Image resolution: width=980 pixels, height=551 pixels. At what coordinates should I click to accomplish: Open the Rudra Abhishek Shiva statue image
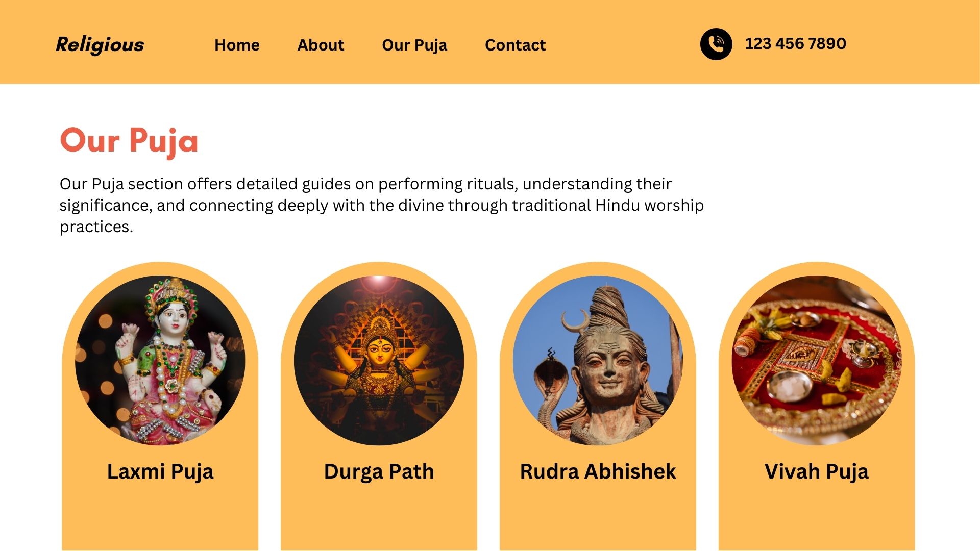(x=598, y=360)
